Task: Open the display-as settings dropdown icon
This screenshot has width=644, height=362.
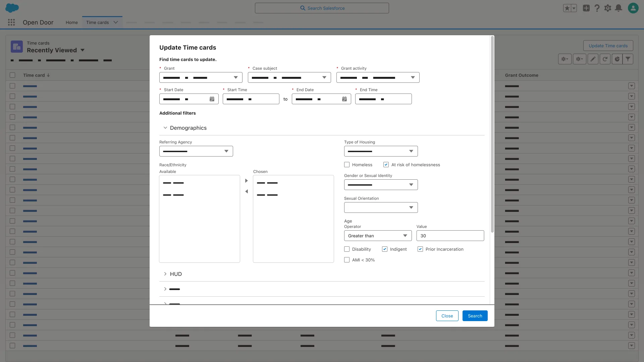Action: [x=580, y=59]
